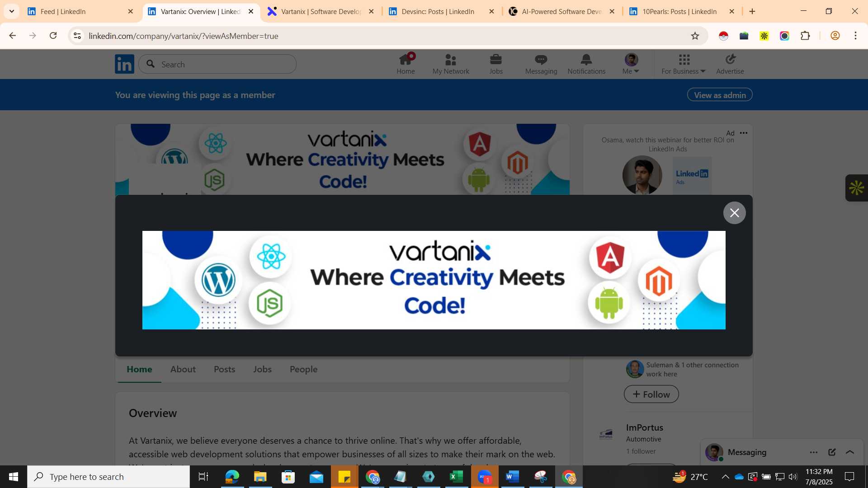Open Chrome profile icon

click(835, 36)
